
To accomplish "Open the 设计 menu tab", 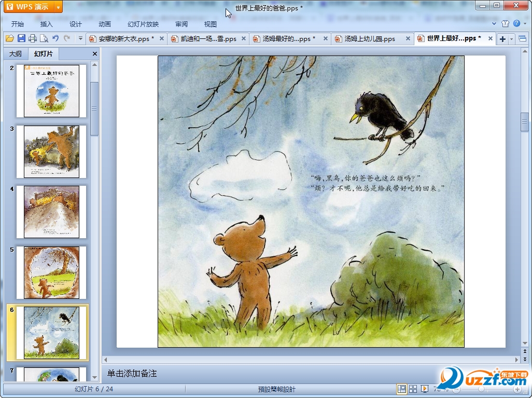I will pyautogui.click(x=76, y=24).
